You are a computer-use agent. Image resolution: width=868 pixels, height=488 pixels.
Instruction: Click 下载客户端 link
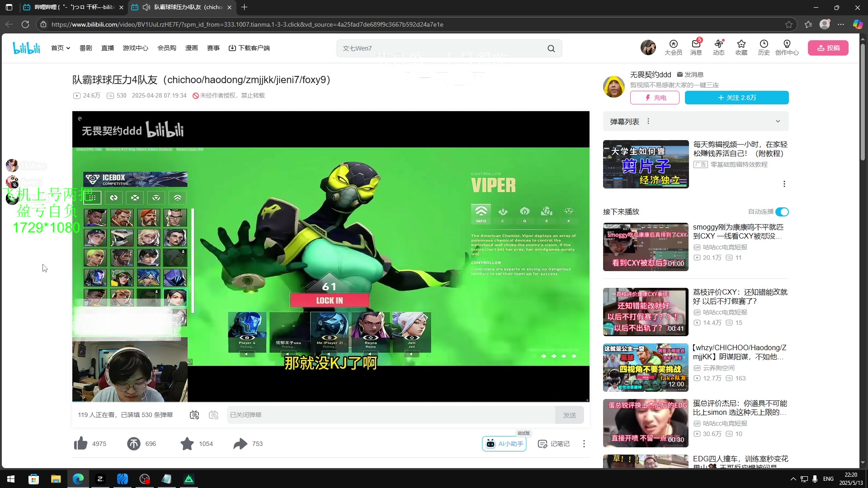(x=249, y=48)
